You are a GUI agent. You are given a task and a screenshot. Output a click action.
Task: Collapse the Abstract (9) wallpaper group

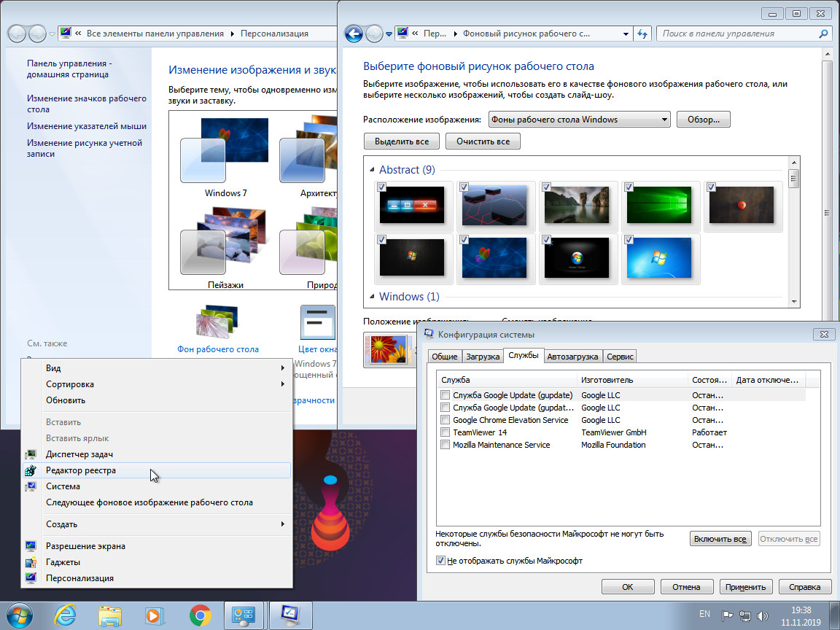[x=372, y=170]
